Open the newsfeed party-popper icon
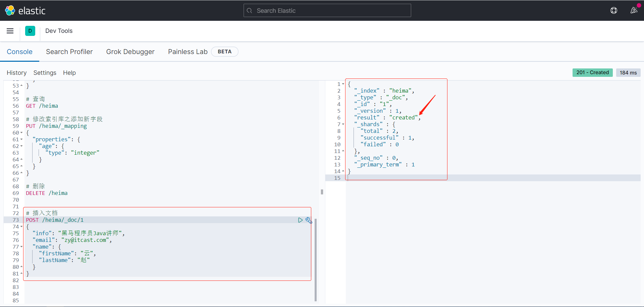Screen dimensions: 644x307 click(634, 10)
